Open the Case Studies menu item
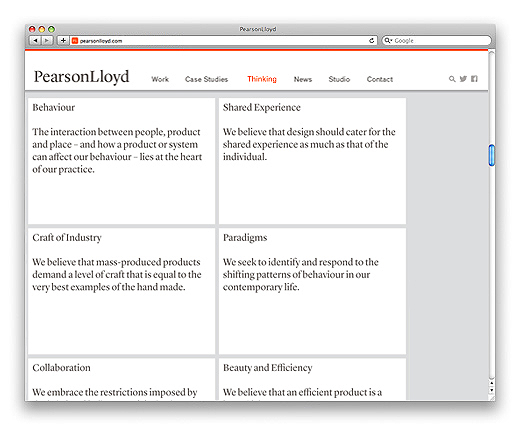This screenshot has width=520, height=424. (x=206, y=79)
